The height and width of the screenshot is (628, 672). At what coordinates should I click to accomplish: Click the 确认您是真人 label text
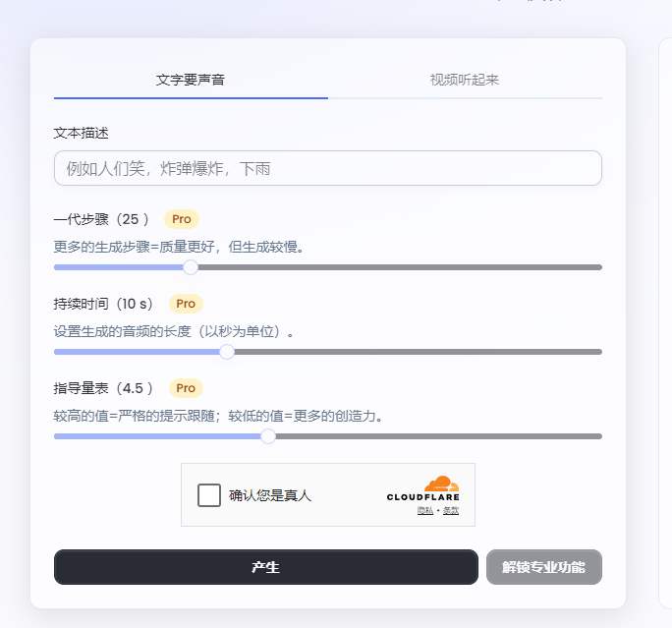270,495
